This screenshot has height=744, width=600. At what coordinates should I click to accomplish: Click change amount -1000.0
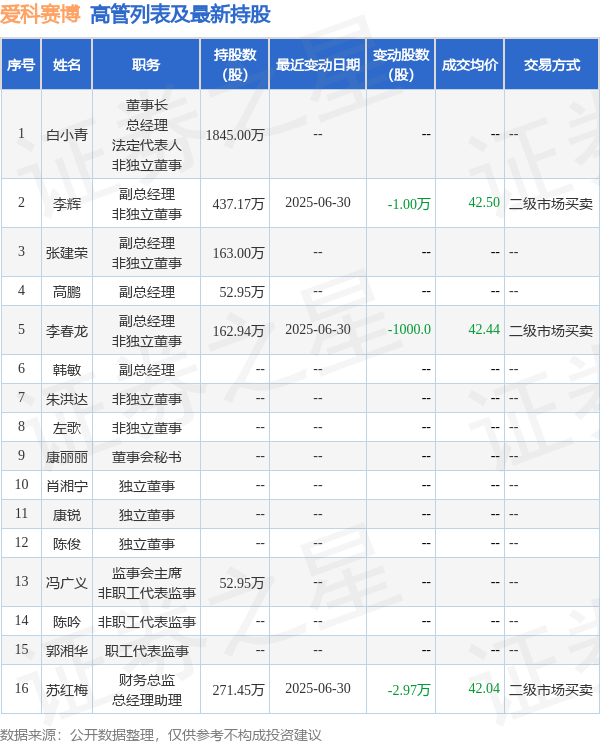pyautogui.click(x=409, y=329)
